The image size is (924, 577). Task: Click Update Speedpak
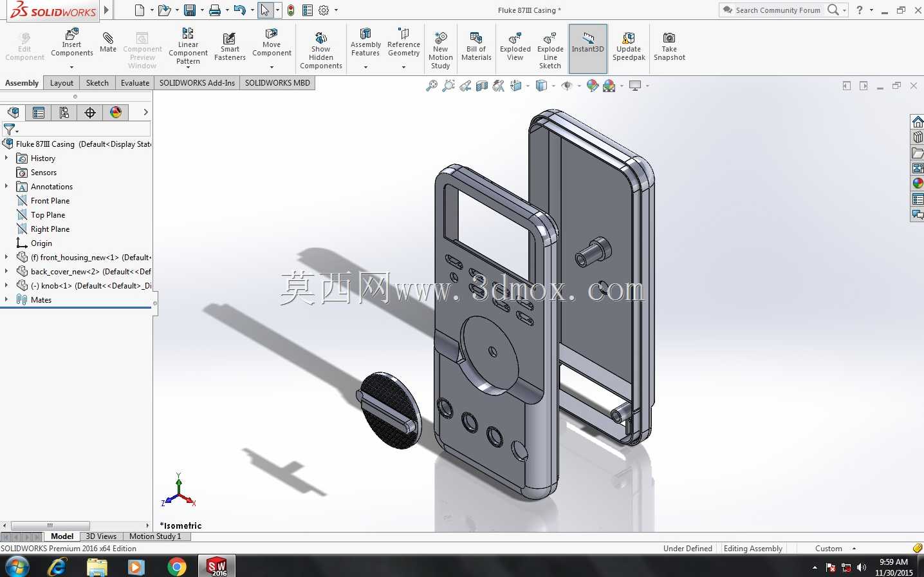tap(629, 46)
